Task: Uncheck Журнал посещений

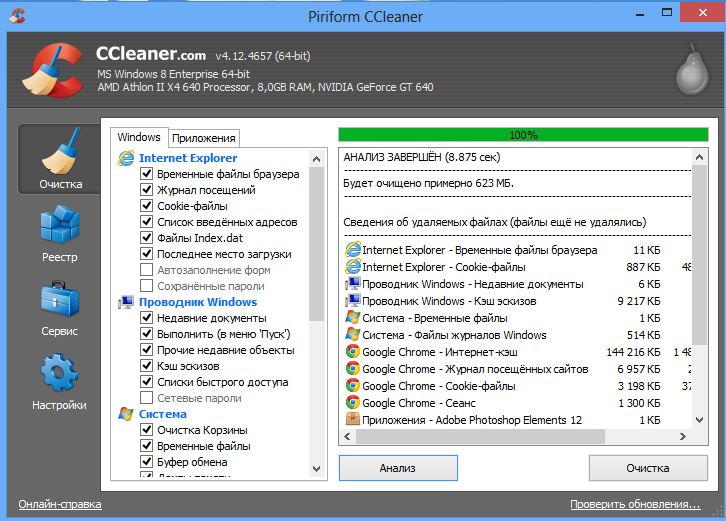Action: pos(146,189)
